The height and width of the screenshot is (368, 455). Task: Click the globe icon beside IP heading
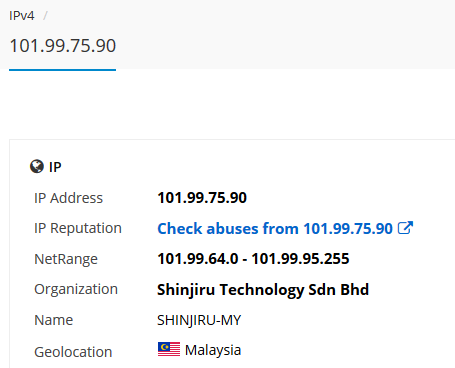click(37, 166)
